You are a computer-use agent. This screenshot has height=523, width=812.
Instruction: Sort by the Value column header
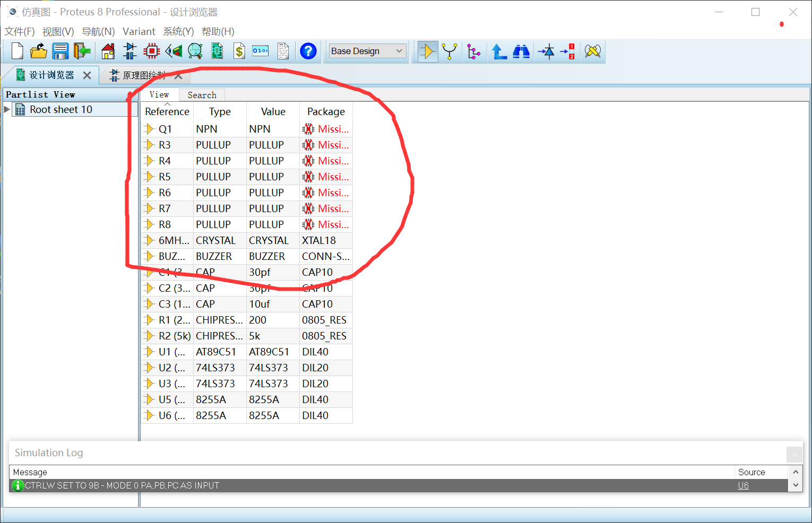273,111
